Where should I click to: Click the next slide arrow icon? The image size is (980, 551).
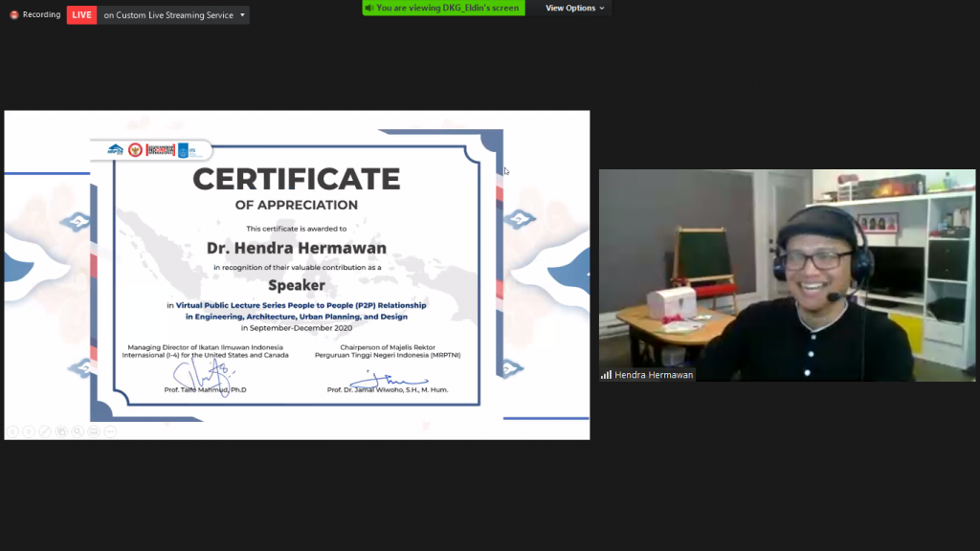(x=29, y=431)
